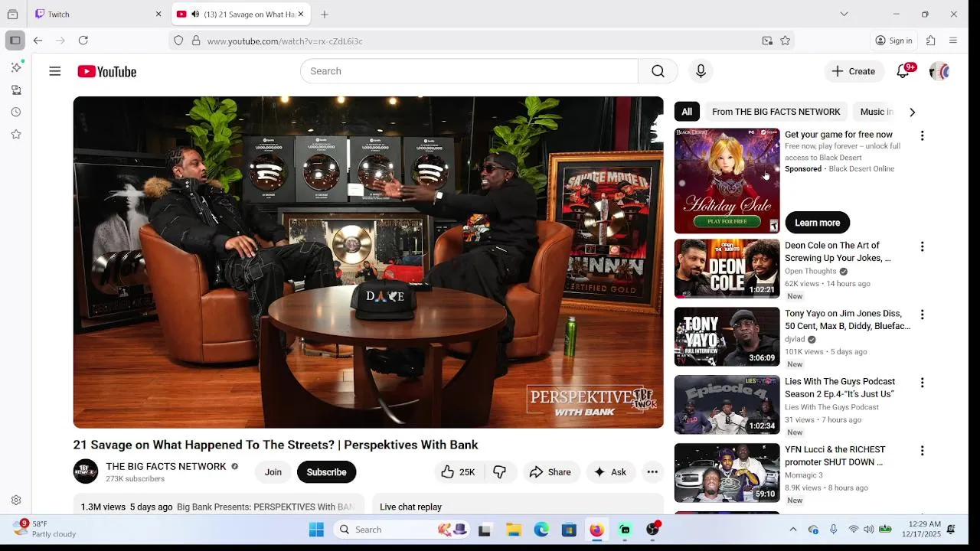Viewport: 980px width, 551px height.
Task: Open options for Tony Yayo video
Action: 922,315
